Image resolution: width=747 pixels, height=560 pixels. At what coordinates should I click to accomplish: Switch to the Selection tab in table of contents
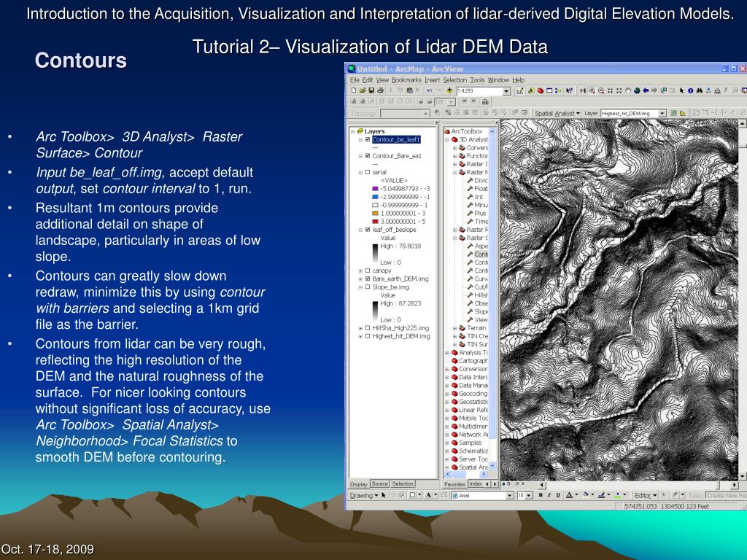point(403,484)
